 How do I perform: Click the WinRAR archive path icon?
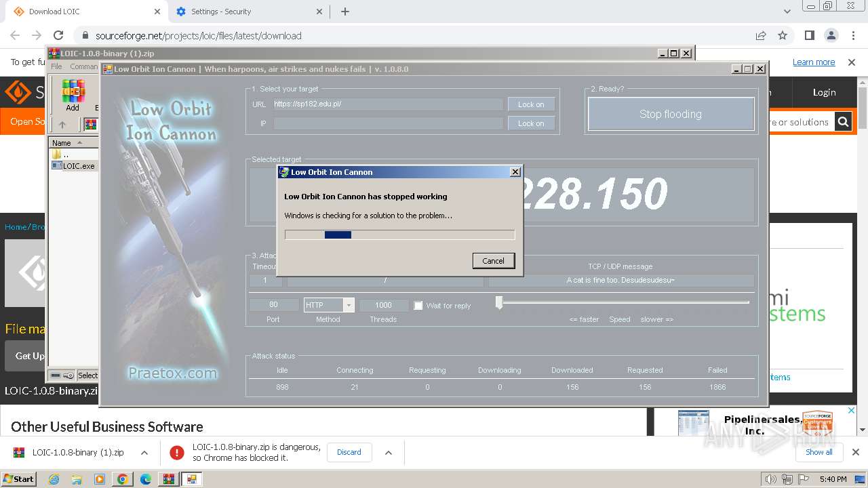click(x=90, y=125)
